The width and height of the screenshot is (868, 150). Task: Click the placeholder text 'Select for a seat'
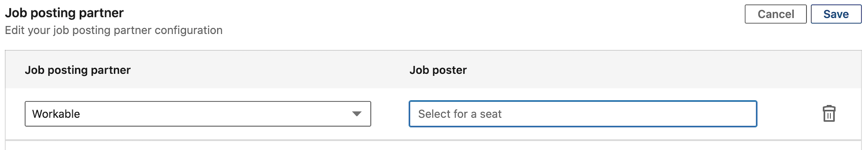(460, 114)
